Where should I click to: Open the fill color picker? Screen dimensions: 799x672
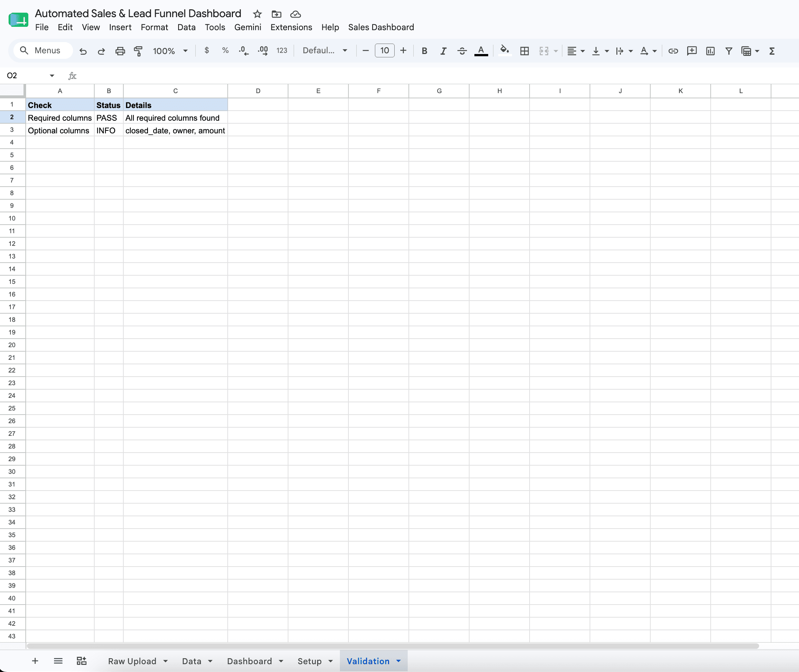click(x=505, y=51)
